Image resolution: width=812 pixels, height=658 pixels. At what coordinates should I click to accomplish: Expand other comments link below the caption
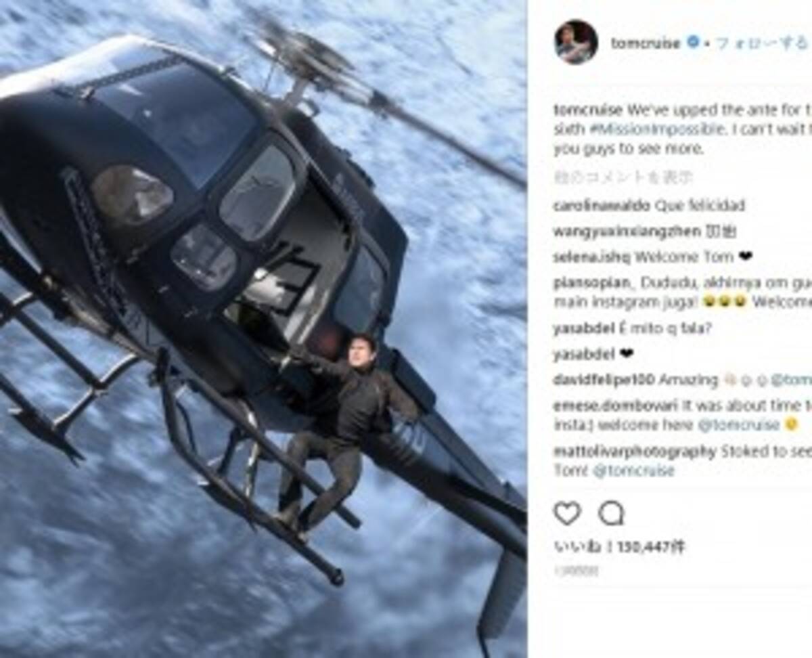623,178
